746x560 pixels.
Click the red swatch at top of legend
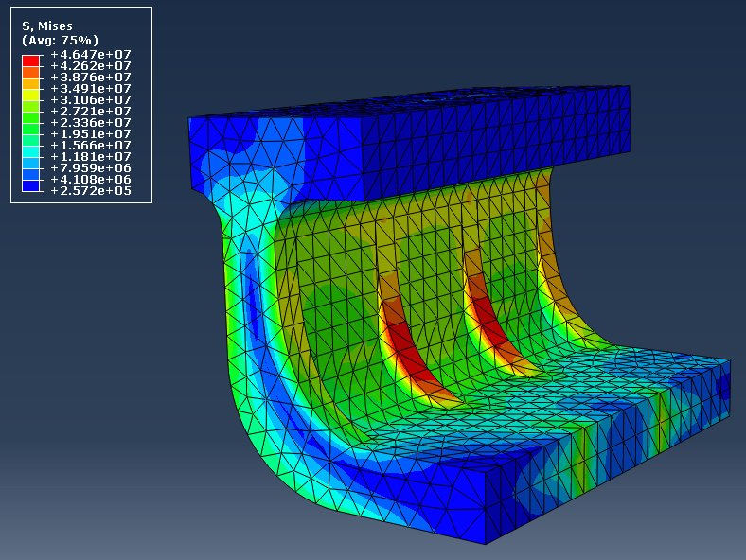30,61
